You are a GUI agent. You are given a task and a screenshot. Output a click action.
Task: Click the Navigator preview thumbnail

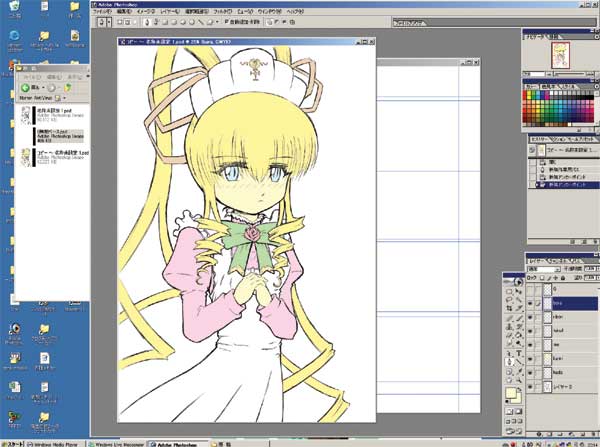pyautogui.click(x=561, y=55)
